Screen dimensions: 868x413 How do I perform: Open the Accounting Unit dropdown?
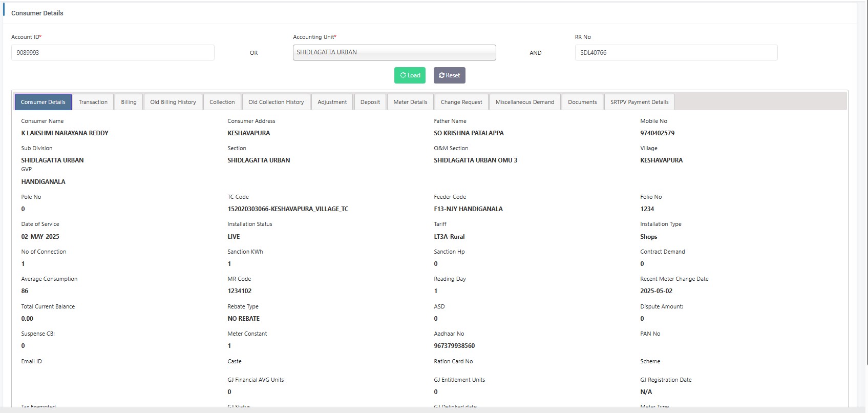tap(394, 53)
